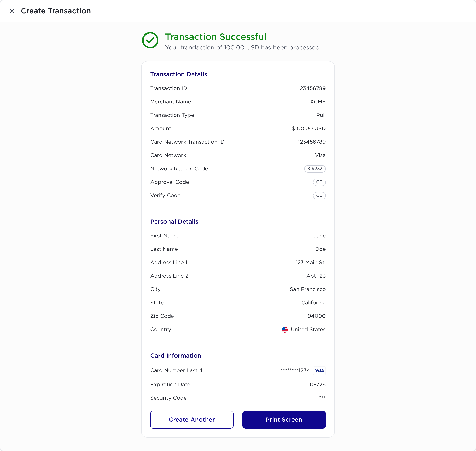
Task: Select the masked card number ending 1234
Action: [295, 370]
